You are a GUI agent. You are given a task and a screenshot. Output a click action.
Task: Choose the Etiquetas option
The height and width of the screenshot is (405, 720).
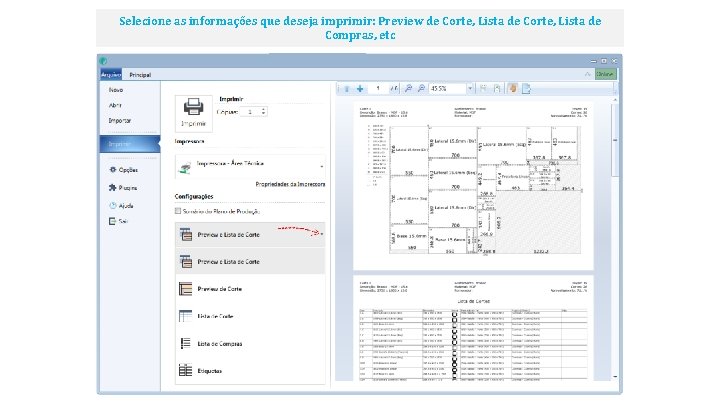pos(250,371)
